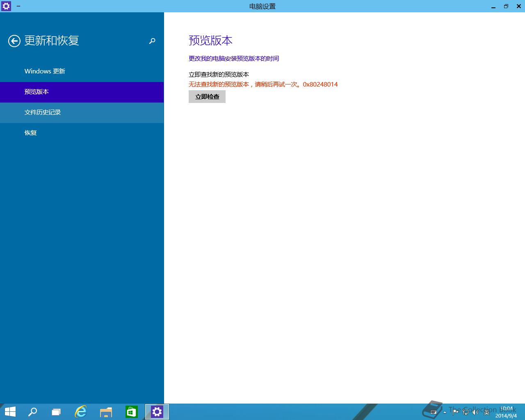Show hidden tray icons arrow
The width and height of the screenshot is (525, 420).
pyautogui.click(x=445, y=412)
